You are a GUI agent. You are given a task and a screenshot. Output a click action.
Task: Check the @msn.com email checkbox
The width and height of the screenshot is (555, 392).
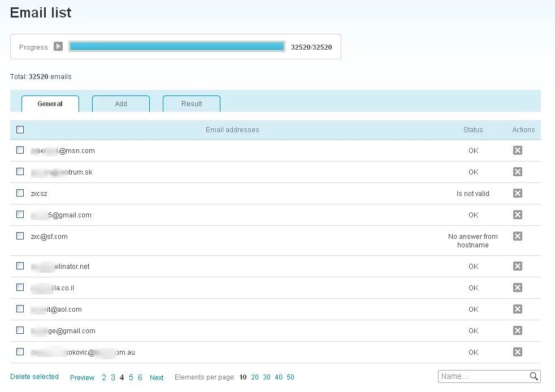click(20, 150)
